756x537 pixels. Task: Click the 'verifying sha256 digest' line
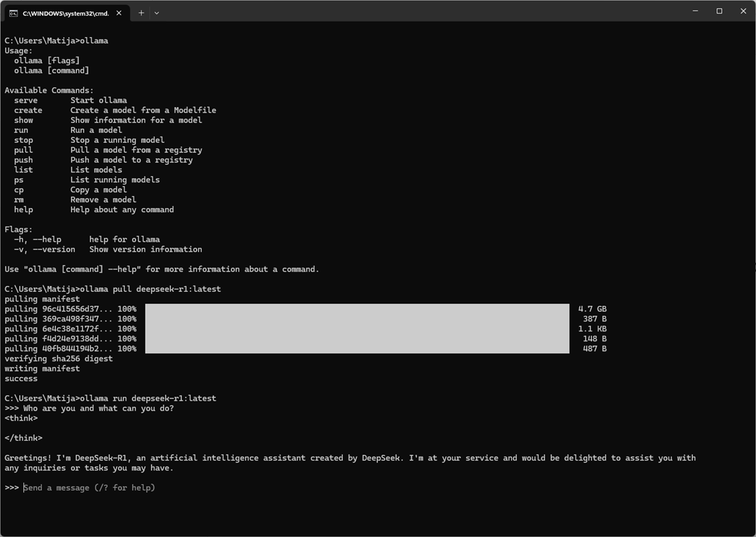point(59,359)
